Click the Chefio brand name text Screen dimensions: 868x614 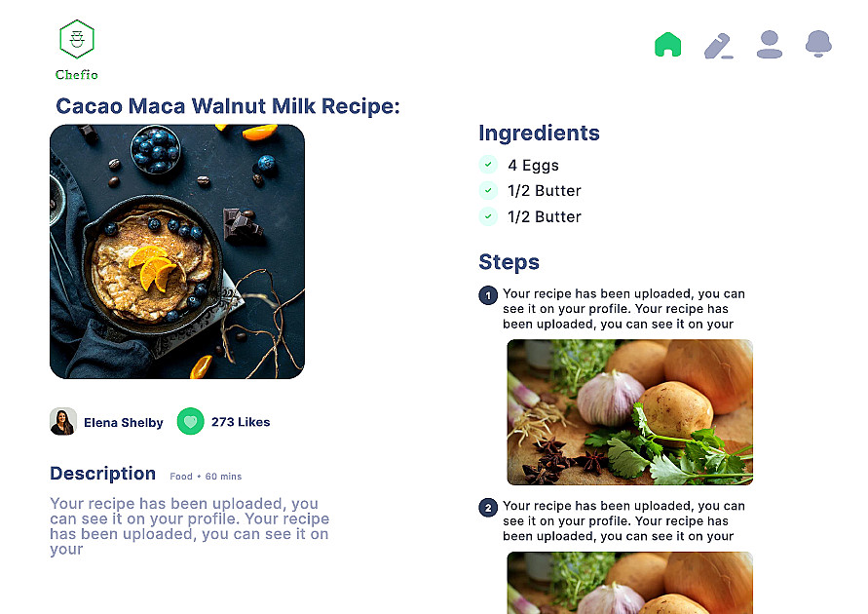point(76,75)
